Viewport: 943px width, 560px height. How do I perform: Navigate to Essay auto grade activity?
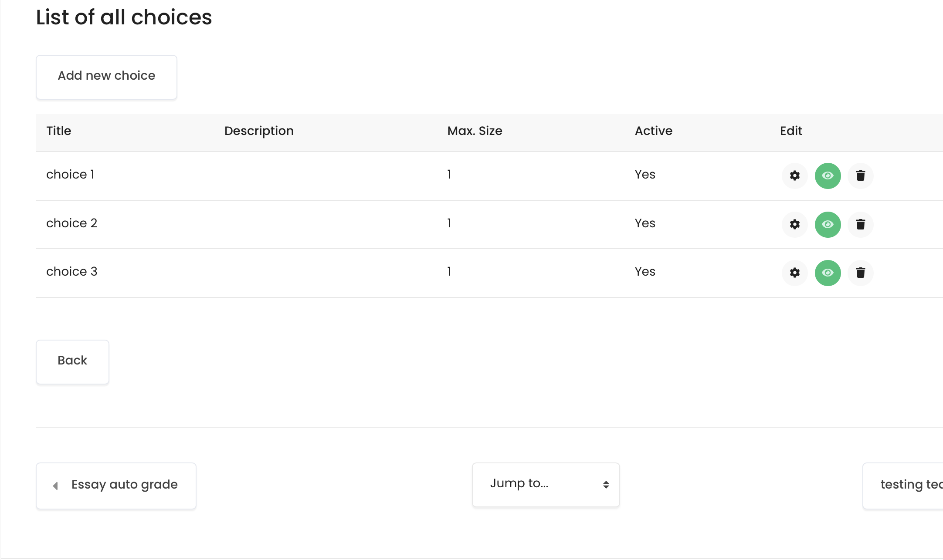point(116,486)
